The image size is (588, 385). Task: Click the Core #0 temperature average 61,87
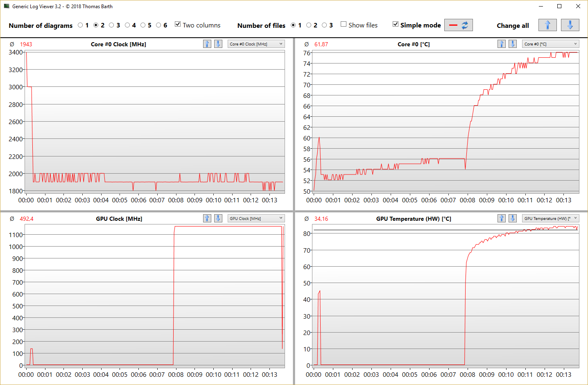coord(321,44)
